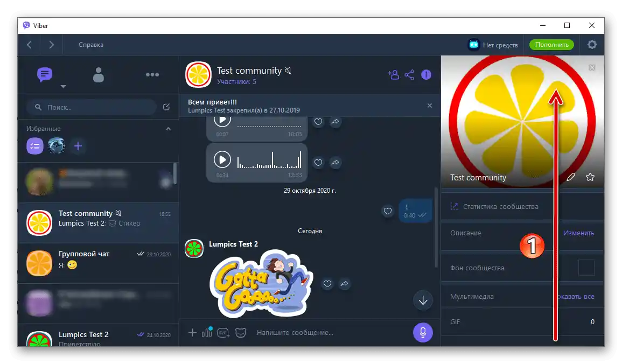This screenshot has height=364, width=622.
Task: Open the three-dot more menu
Action: click(x=152, y=74)
